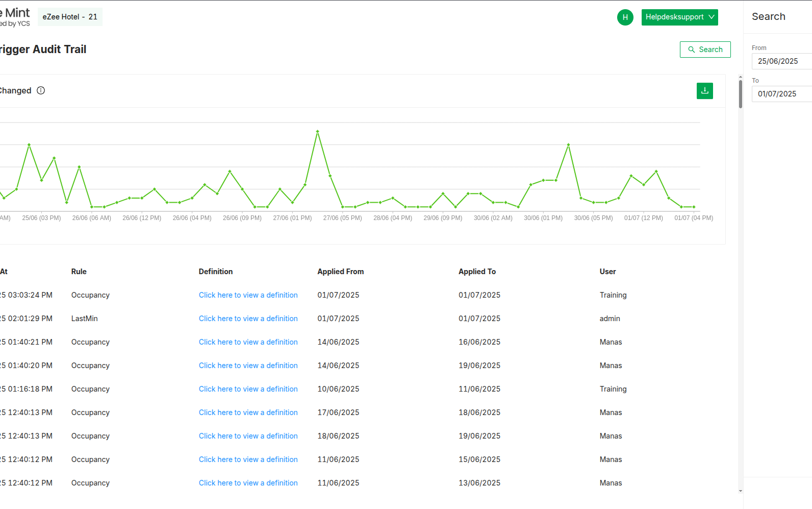Click the Applied To column header

(x=477, y=272)
